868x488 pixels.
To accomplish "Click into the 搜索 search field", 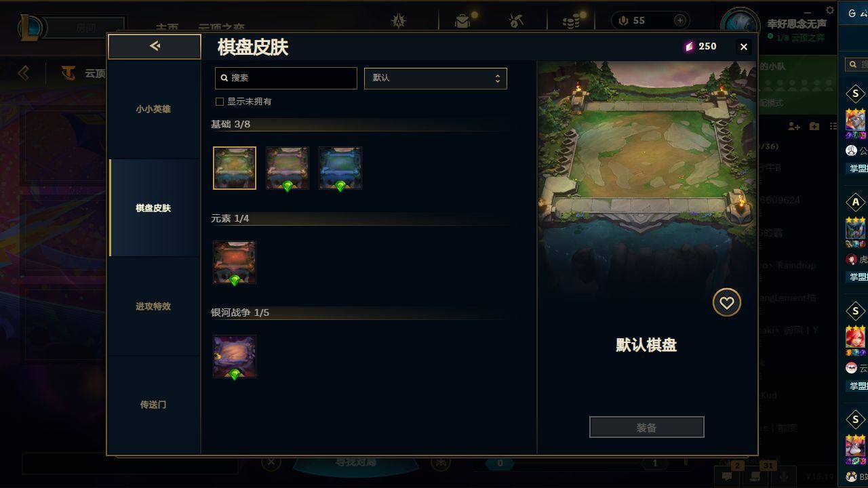I will 286,78.
